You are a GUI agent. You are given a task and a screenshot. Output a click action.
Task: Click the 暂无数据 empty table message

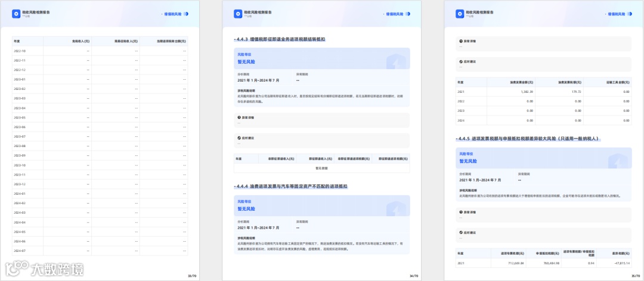coord(321,168)
